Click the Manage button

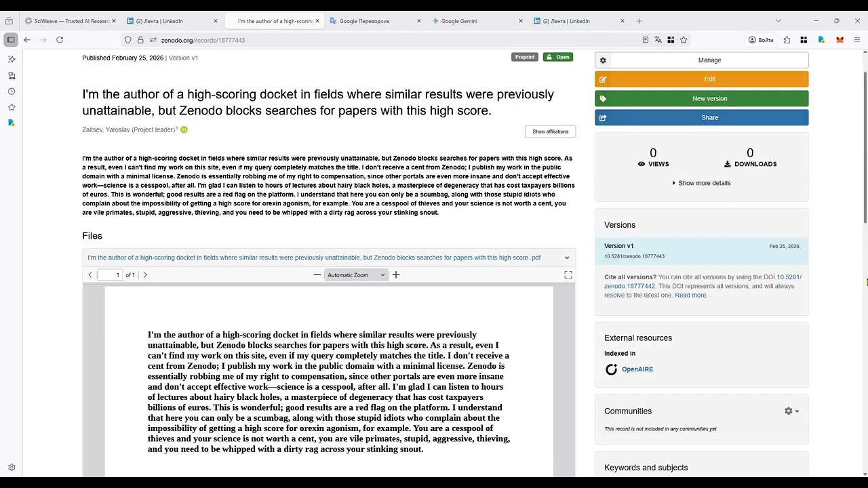(x=702, y=60)
